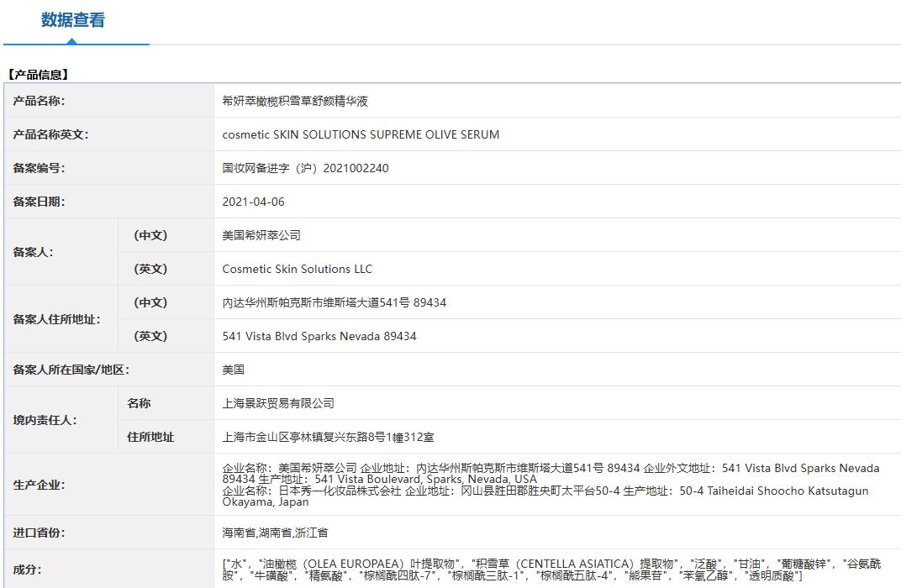Image resolution: width=901 pixels, height=588 pixels.
Task: Click the 【产品信息】 section heading
Action: pyautogui.click(x=38, y=75)
